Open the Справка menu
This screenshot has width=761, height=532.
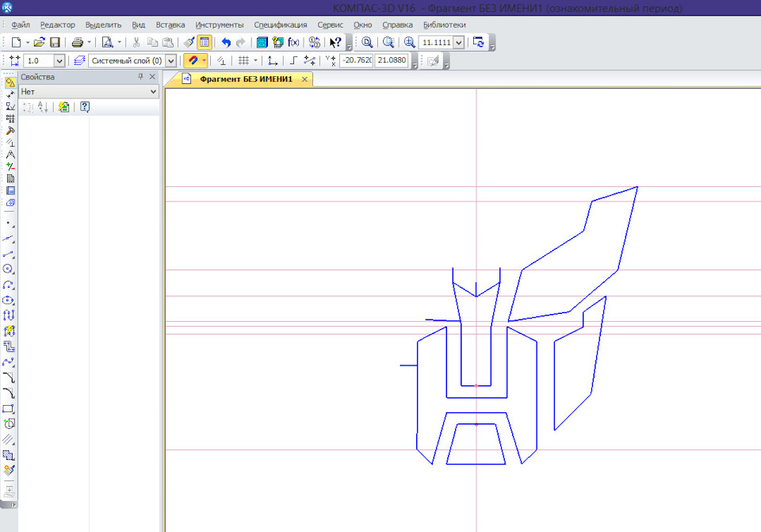coord(397,25)
